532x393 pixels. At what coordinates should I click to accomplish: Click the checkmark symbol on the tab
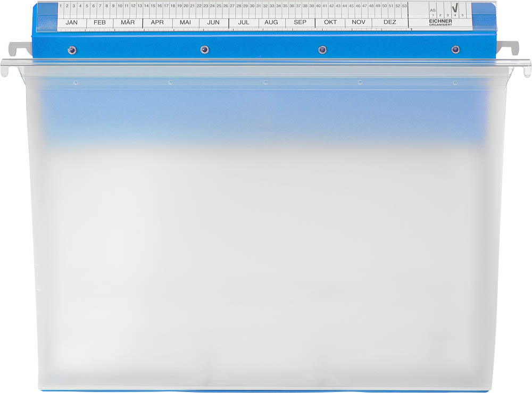coord(454,8)
